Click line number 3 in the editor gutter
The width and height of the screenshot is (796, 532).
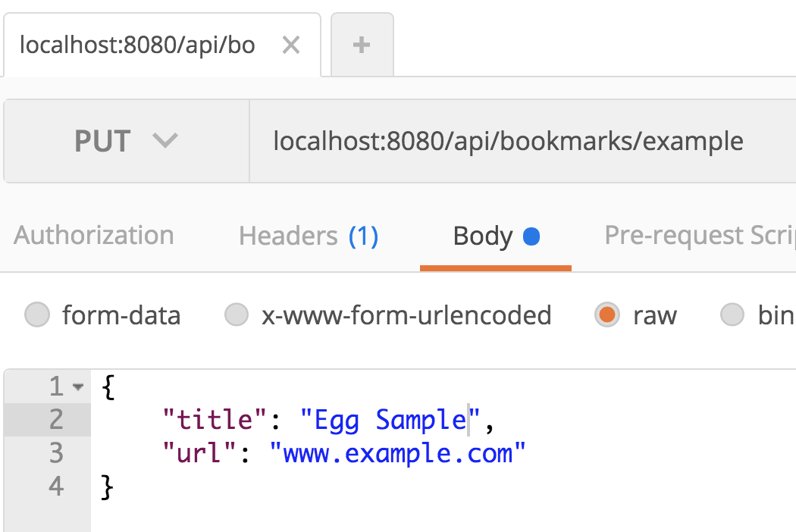click(x=56, y=453)
